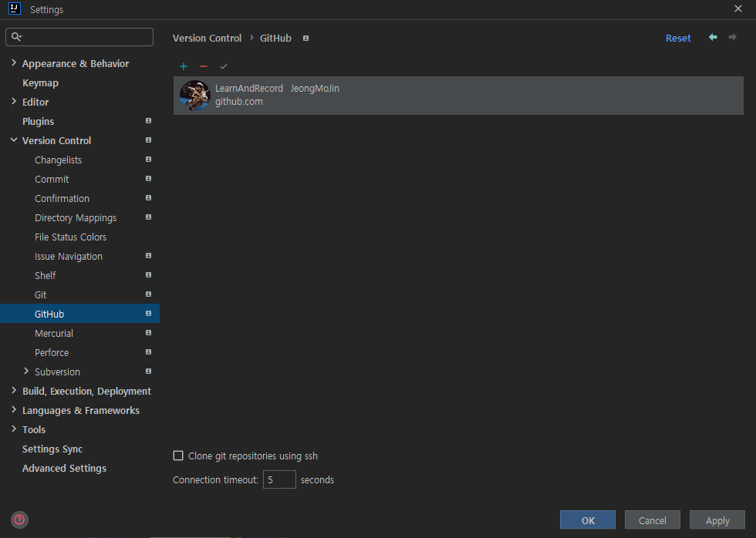Click the project icon beside Changelists
The width and height of the screenshot is (756, 538).
point(148,160)
